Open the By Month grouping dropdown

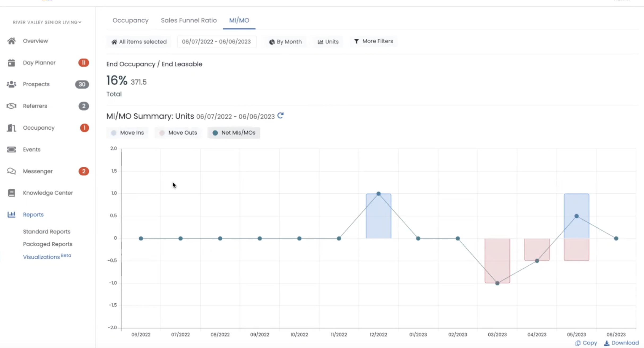285,42
